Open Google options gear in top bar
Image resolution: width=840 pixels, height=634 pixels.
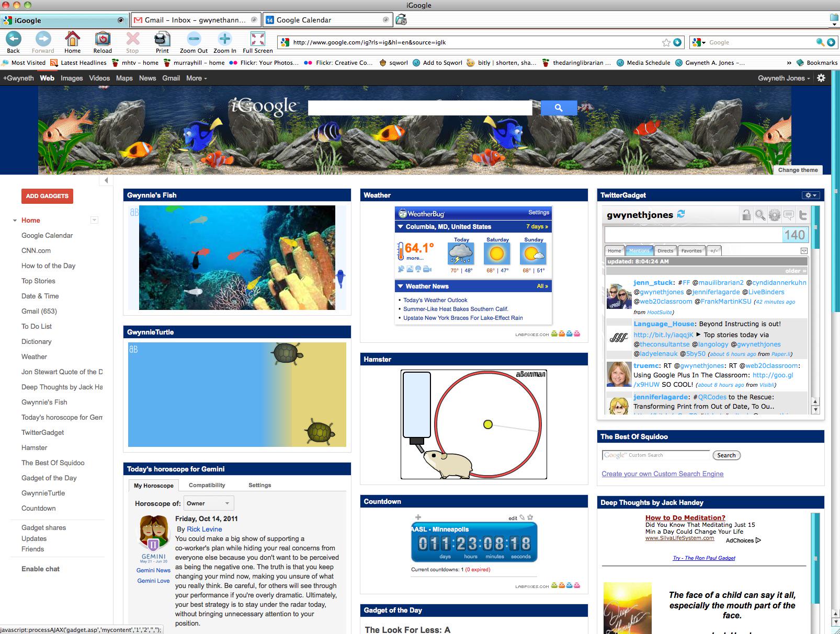tap(821, 78)
